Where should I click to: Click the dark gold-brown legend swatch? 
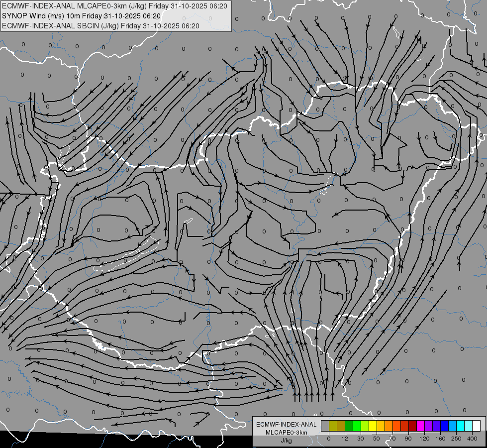341,426
